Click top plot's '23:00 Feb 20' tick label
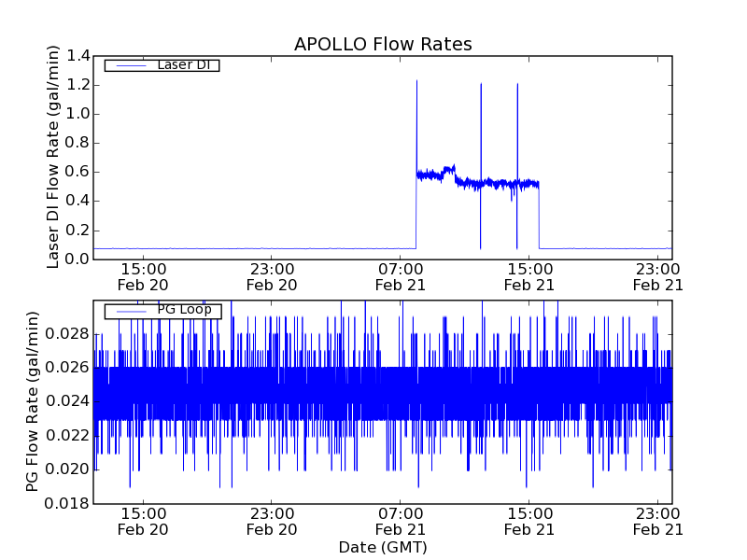 (272, 277)
